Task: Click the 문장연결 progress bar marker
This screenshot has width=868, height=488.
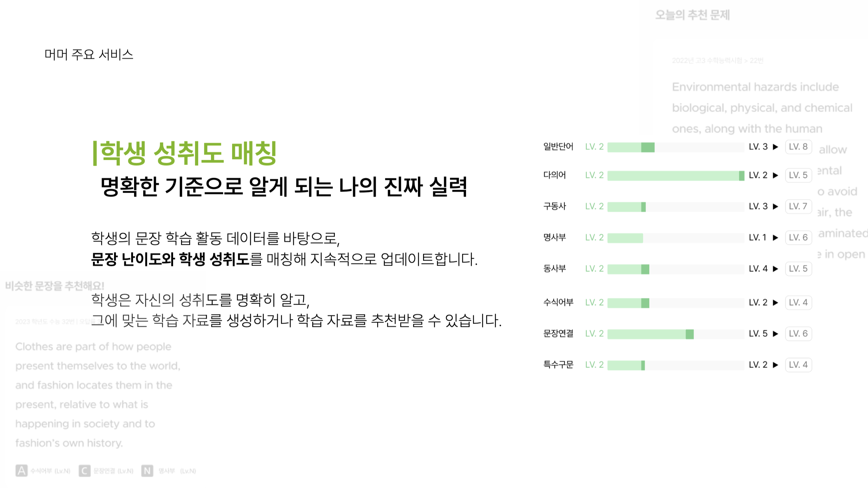Action: pos(689,334)
